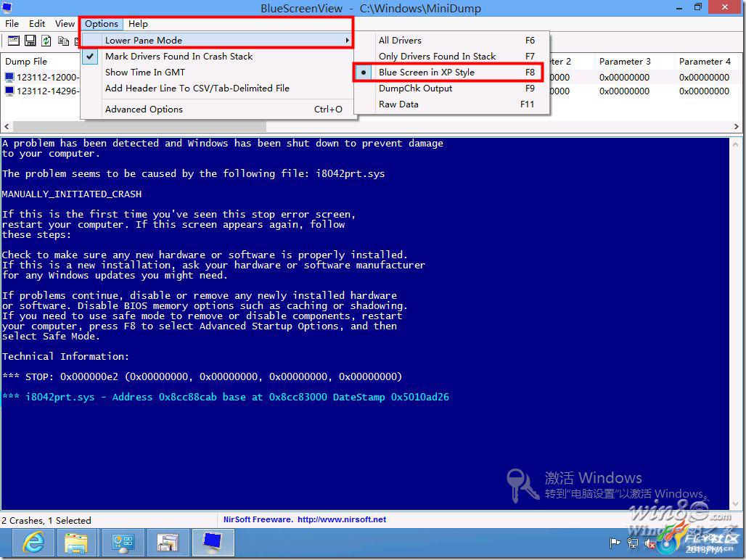Click Parameter 4 value in the 123112-12000 row
Viewport: 746px width, 560px height.
[x=704, y=77]
